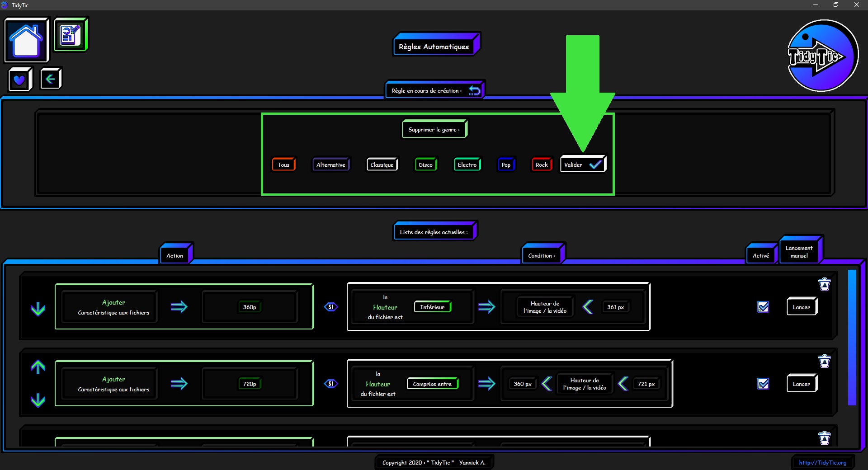Toggle Activé checkbox for 360p rule

pos(763,307)
